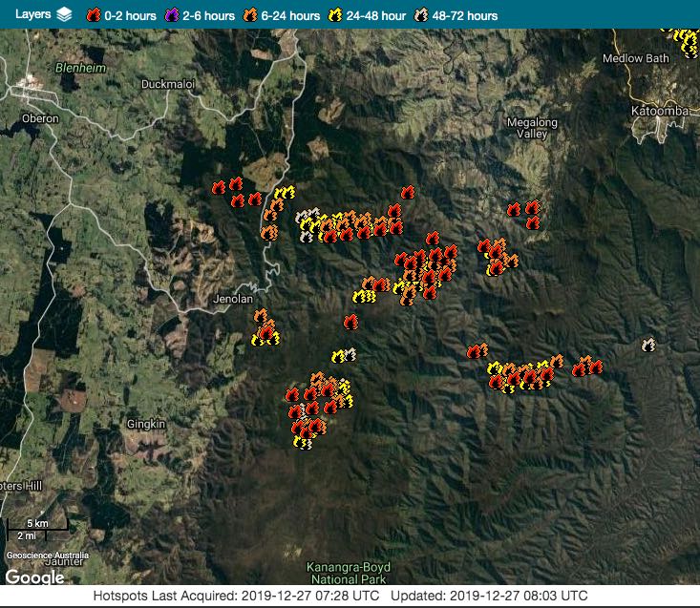Click the Jenolan map label
The width and height of the screenshot is (700, 608).
(x=233, y=299)
